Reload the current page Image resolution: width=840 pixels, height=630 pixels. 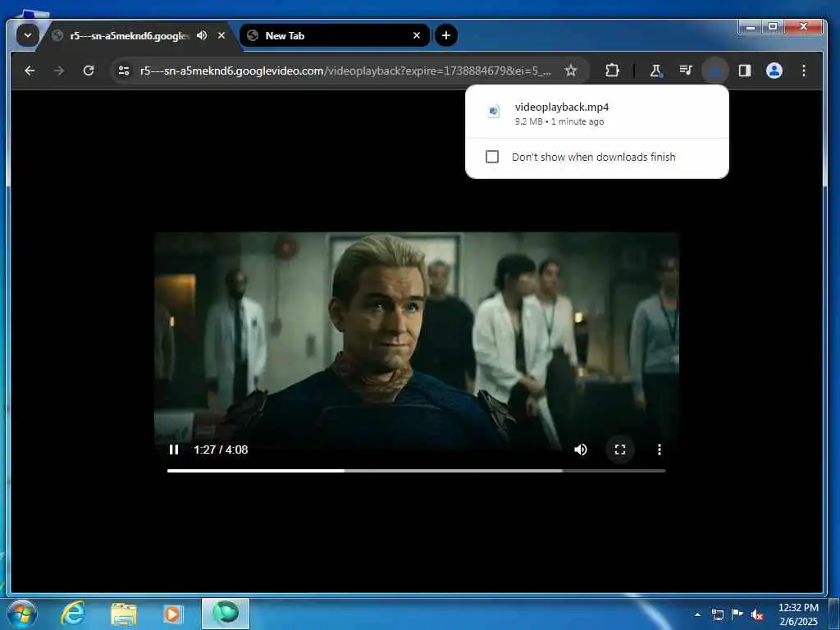89,71
